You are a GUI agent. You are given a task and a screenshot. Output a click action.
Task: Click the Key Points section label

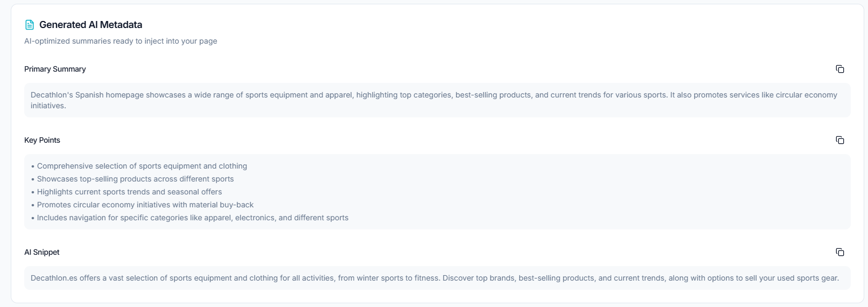pos(42,140)
